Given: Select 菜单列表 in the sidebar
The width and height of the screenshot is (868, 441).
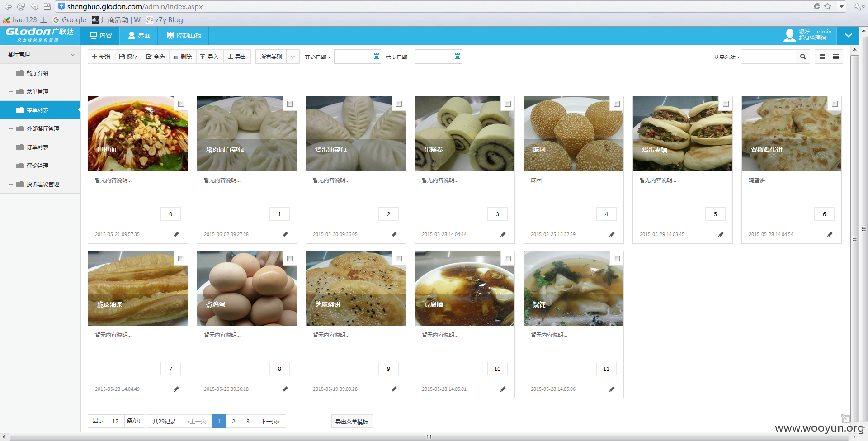Looking at the screenshot, I should [x=40, y=110].
